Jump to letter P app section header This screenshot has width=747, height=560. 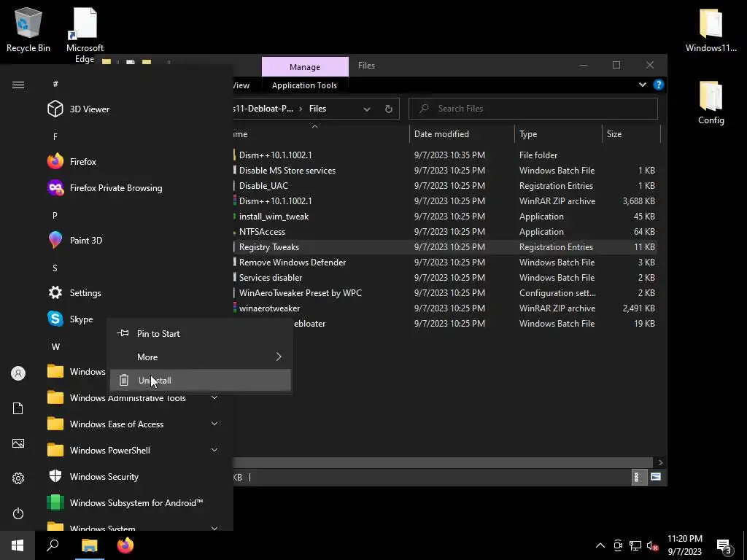click(55, 215)
